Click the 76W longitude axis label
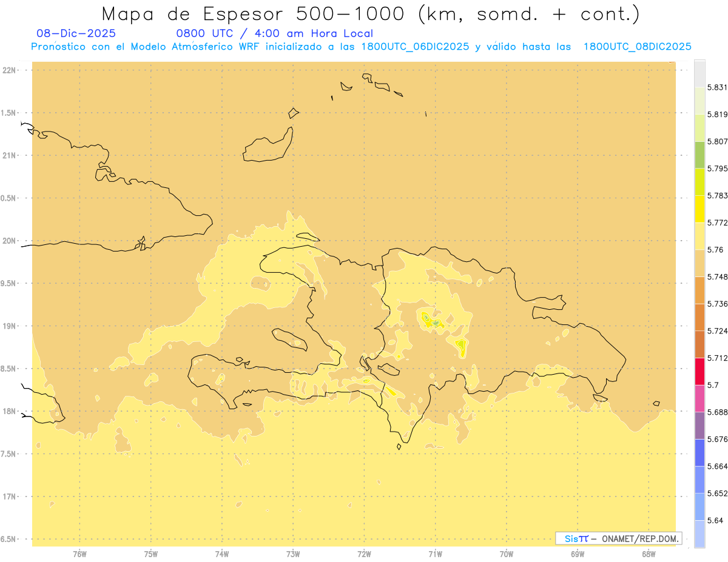Screen dimensions: 728x562 pyautogui.click(x=79, y=554)
